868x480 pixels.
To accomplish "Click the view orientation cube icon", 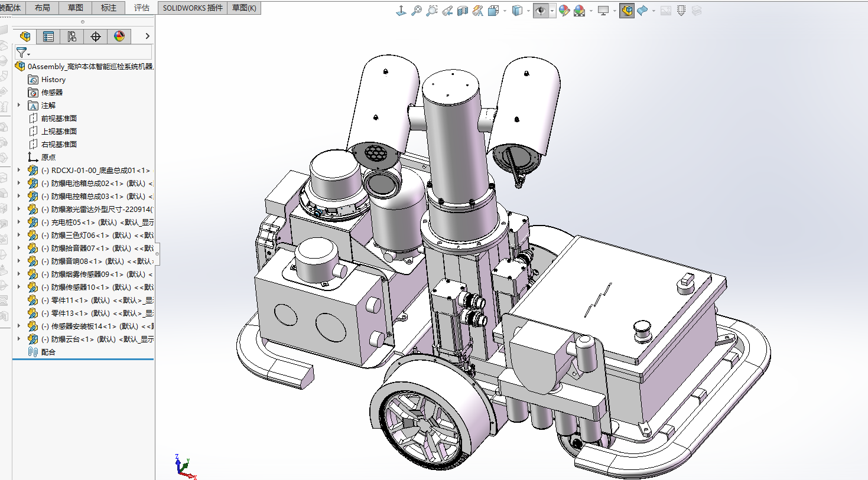I will pos(493,11).
